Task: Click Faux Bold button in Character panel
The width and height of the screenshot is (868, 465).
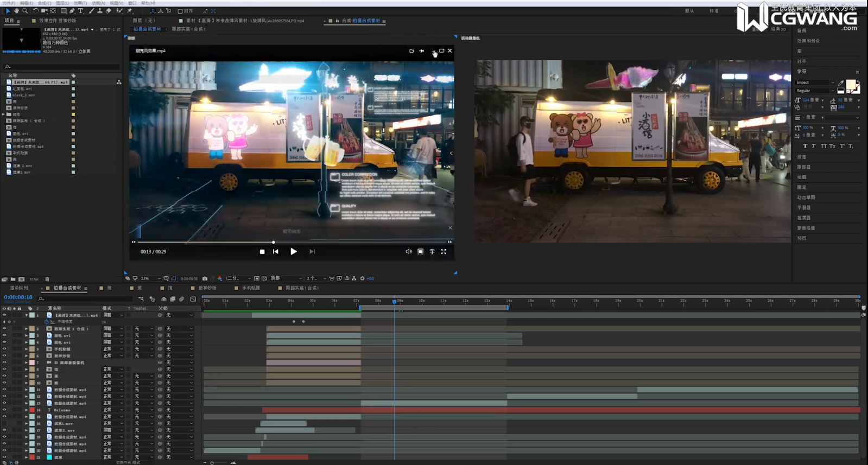Action: click(x=805, y=146)
